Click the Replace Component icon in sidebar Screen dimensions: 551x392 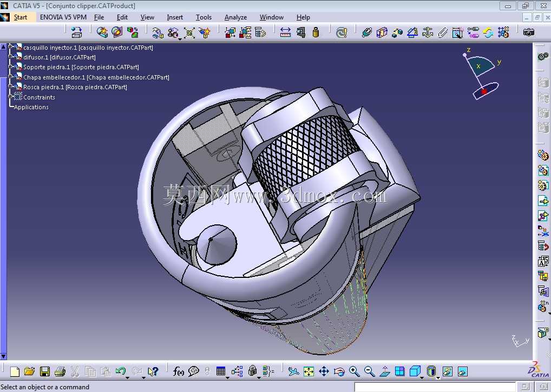point(543,230)
